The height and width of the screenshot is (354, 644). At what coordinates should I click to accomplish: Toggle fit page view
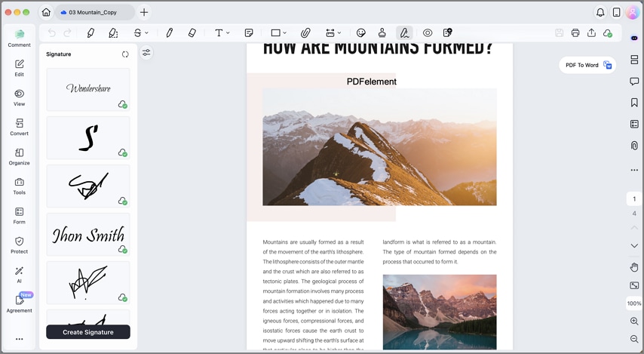634,285
